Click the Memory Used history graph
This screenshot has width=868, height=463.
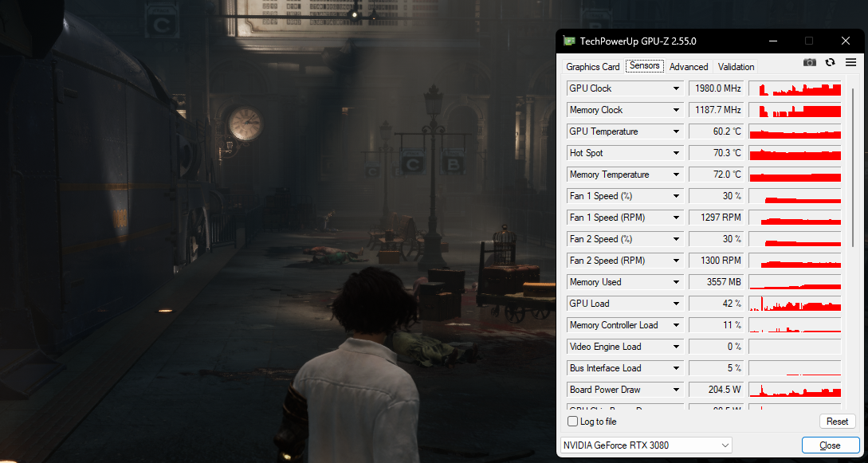click(x=795, y=282)
